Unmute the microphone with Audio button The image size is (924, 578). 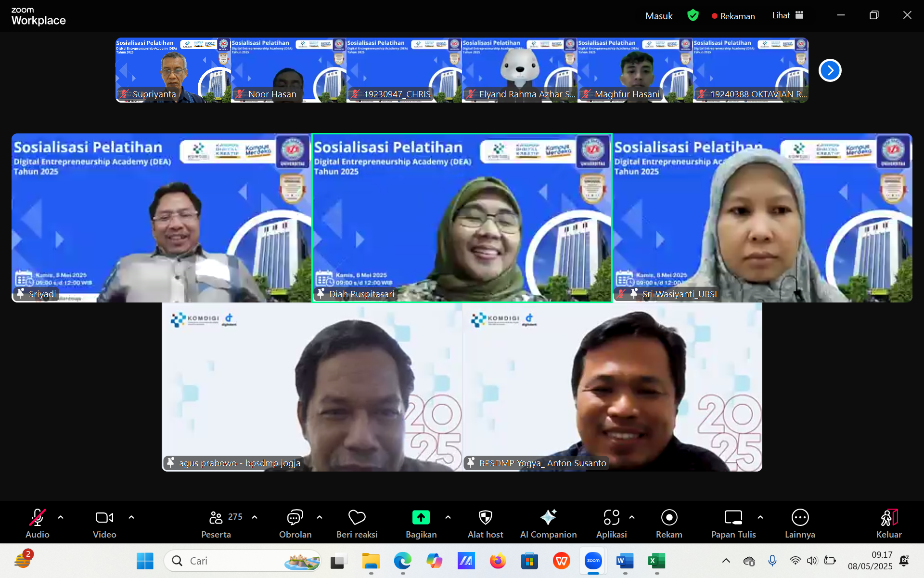pos(38,518)
